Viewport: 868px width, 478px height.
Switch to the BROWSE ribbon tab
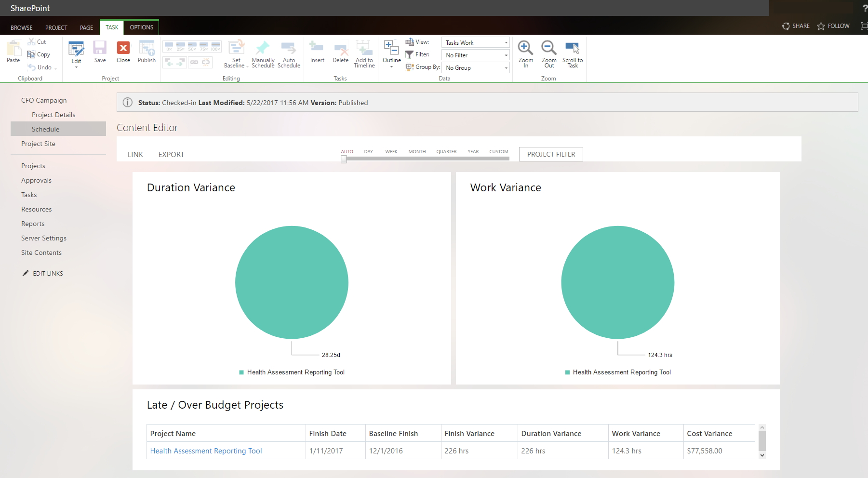[22, 27]
